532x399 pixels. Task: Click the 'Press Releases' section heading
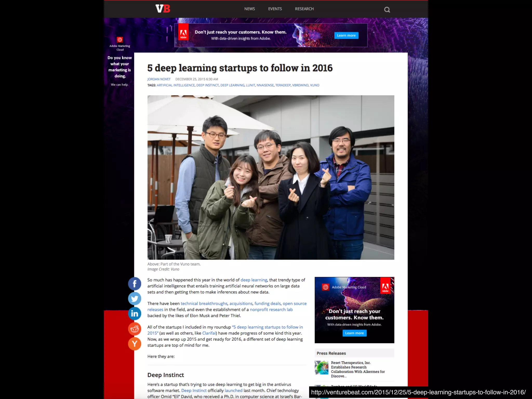click(x=331, y=353)
